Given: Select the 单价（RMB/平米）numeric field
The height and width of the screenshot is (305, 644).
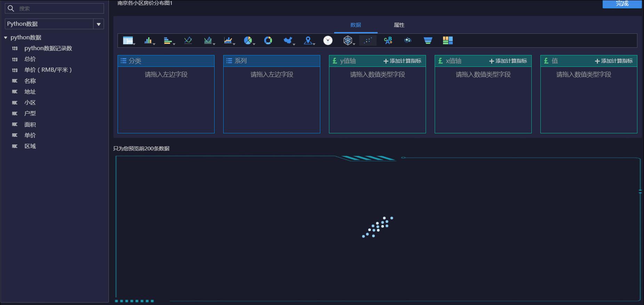Looking at the screenshot, I should click(48, 70).
